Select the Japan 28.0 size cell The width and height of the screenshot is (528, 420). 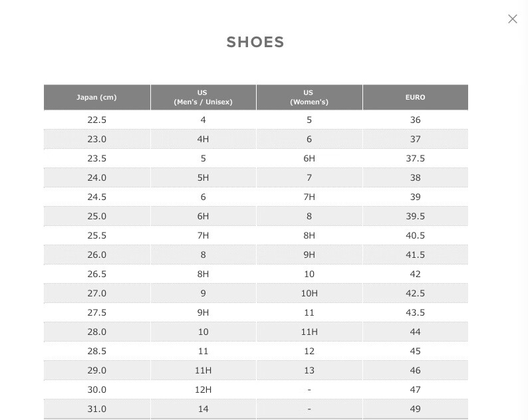point(96,332)
